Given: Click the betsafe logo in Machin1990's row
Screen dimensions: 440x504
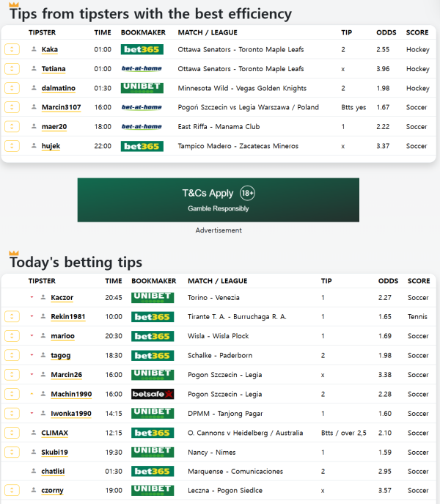Looking at the screenshot, I should click(x=152, y=394).
